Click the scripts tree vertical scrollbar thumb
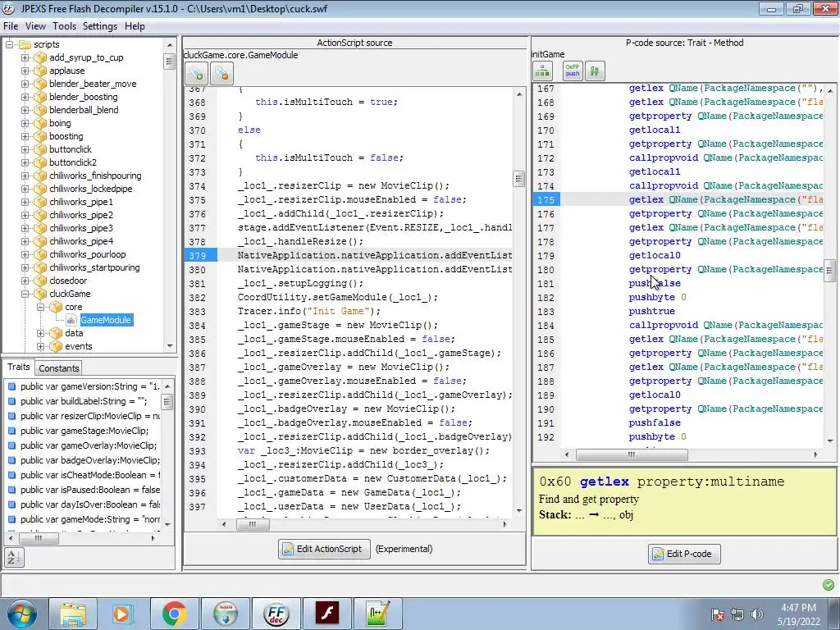Screen dimensions: 840x630 click(169, 62)
